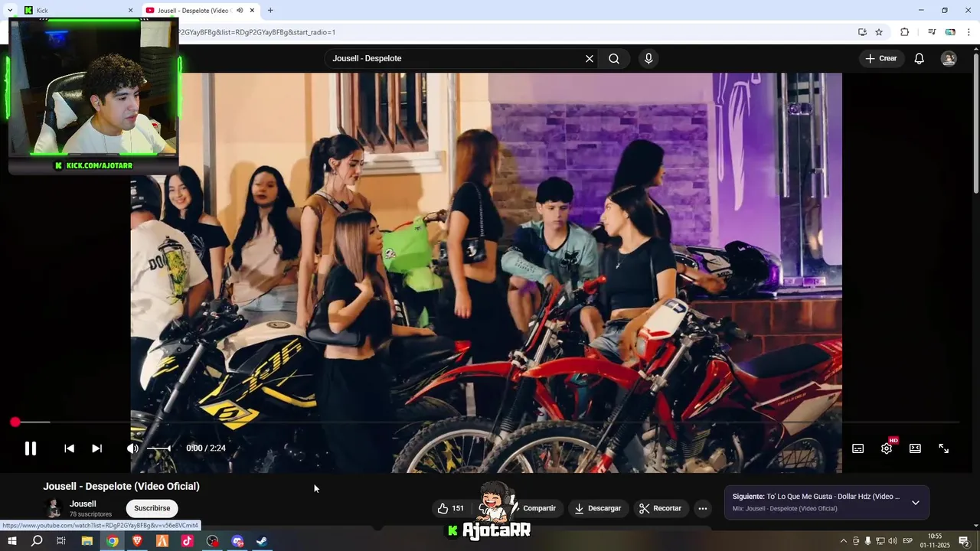Viewport: 980px width, 551px height.
Task: Open the HD settings gear in player
Action: tap(887, 448)
